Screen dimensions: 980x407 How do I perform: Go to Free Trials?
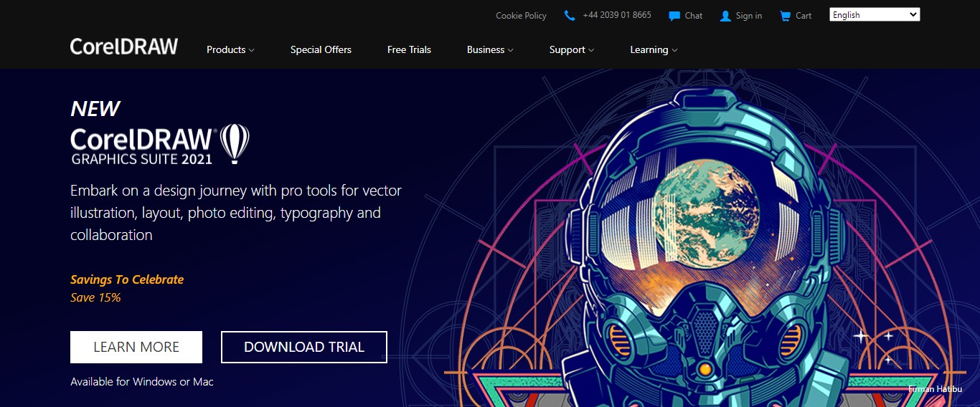coord(409,49)
